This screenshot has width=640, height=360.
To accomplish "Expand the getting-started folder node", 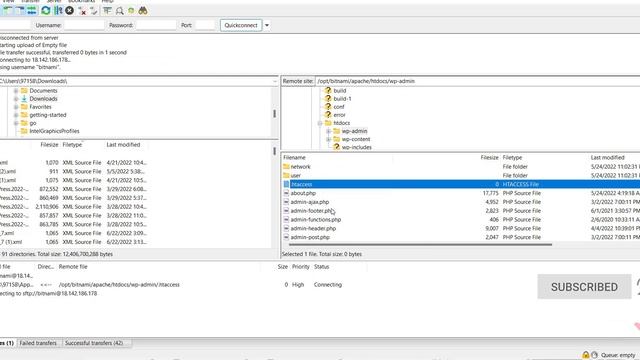I will click(x=16, y=115).
